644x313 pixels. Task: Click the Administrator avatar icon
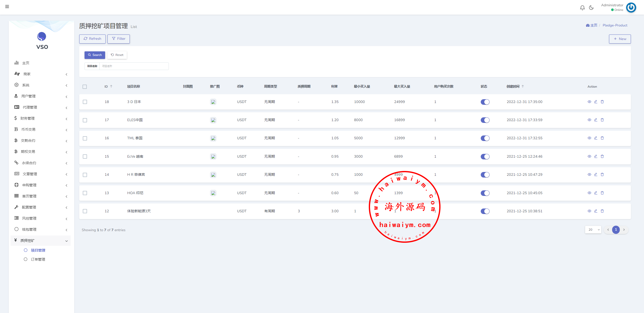tap(631, 8)
